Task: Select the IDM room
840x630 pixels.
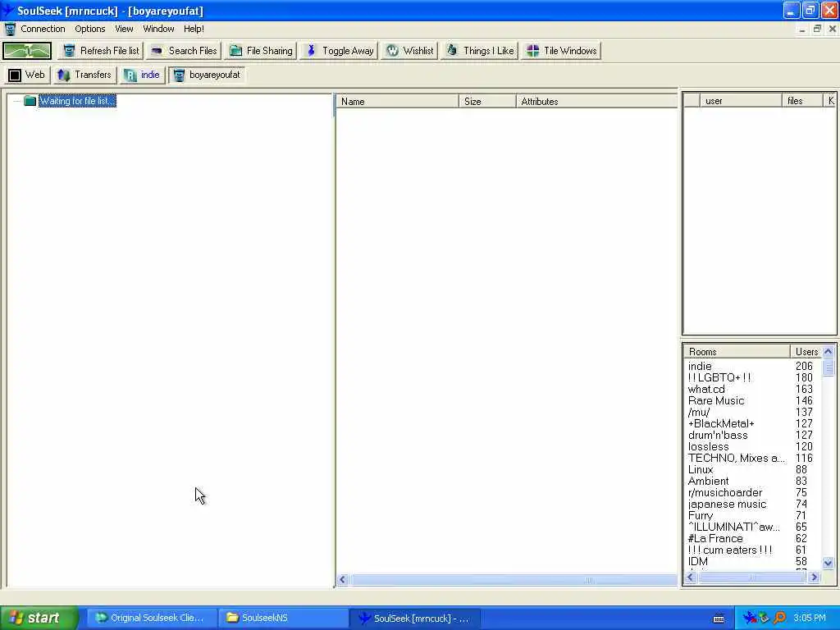Action: click(x=751, y=561)
